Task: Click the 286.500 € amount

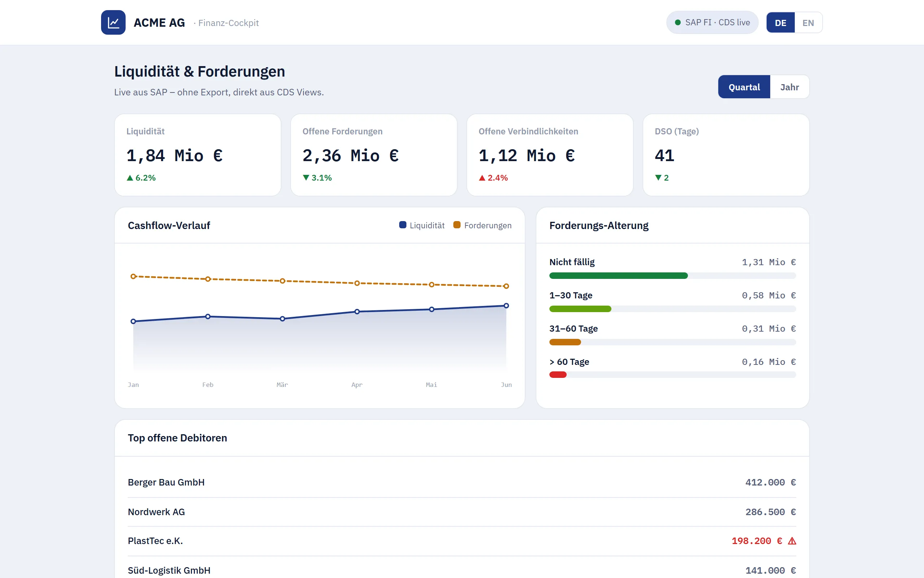Action: pyautogui.click(x=771, y=512)
